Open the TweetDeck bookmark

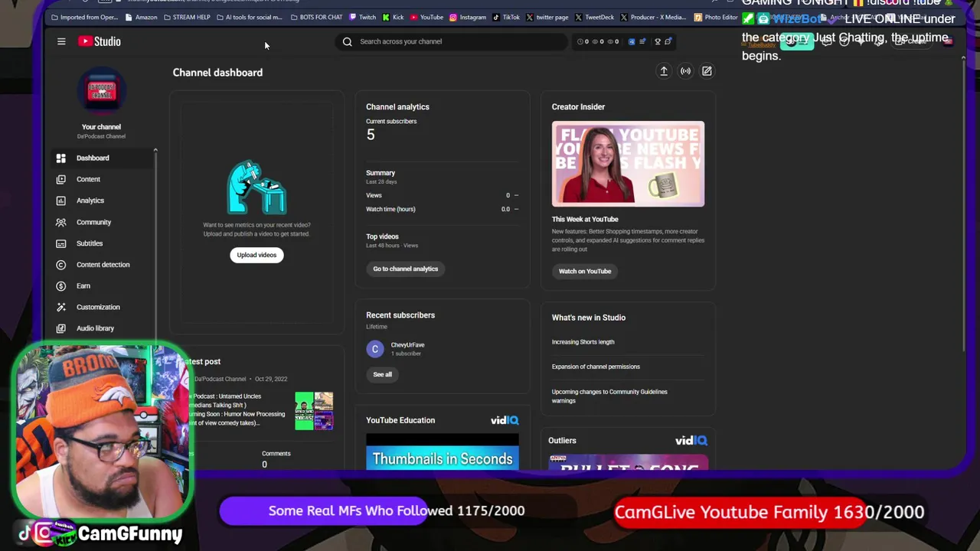[594, 17]
